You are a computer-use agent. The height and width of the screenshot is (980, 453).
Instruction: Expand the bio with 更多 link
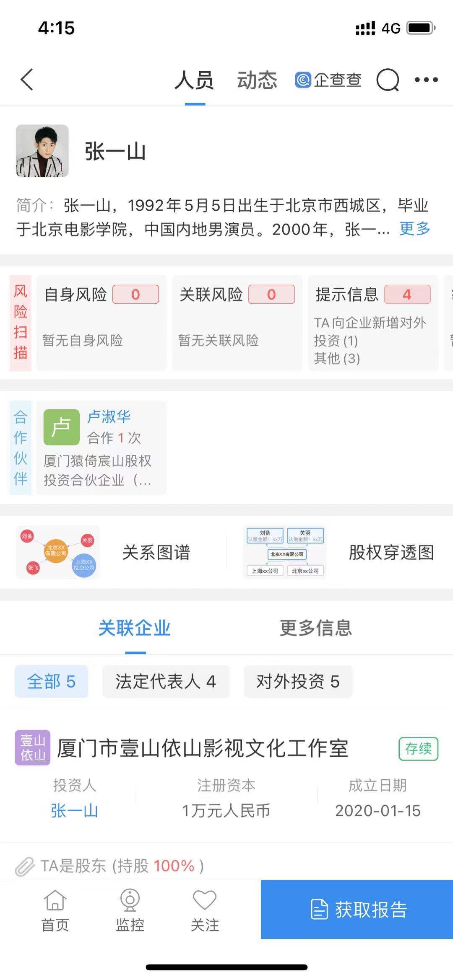(x=415, y=229)
